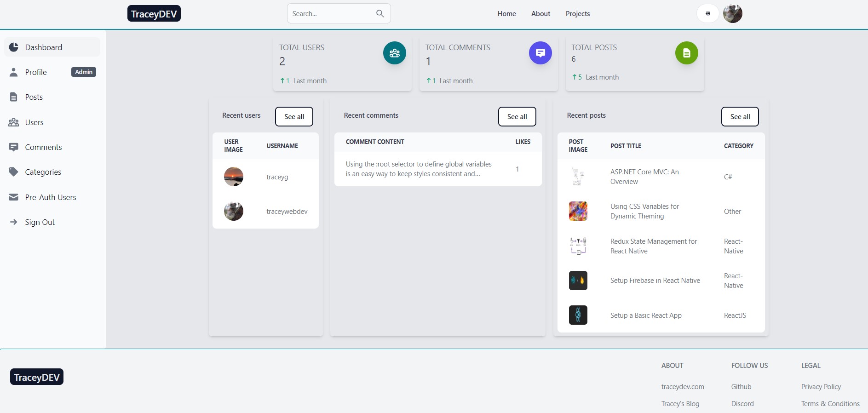Go to the About page
The height and width of the screenshot is (413, 868).
(540, 14)
